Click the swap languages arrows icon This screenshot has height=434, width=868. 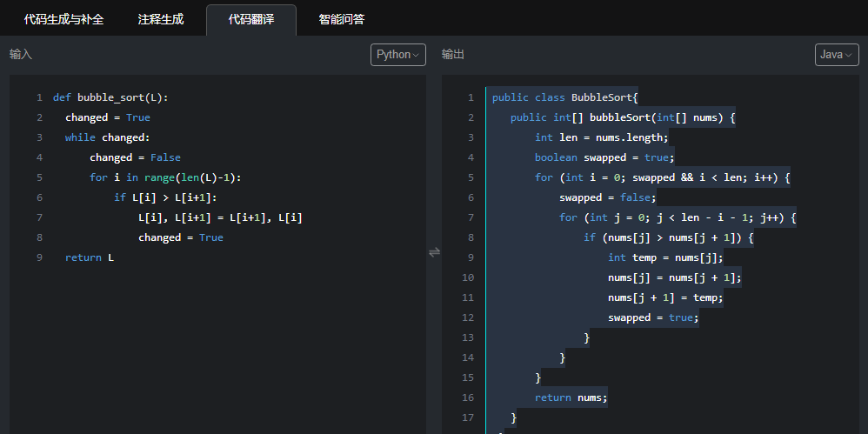click(434, 252)
